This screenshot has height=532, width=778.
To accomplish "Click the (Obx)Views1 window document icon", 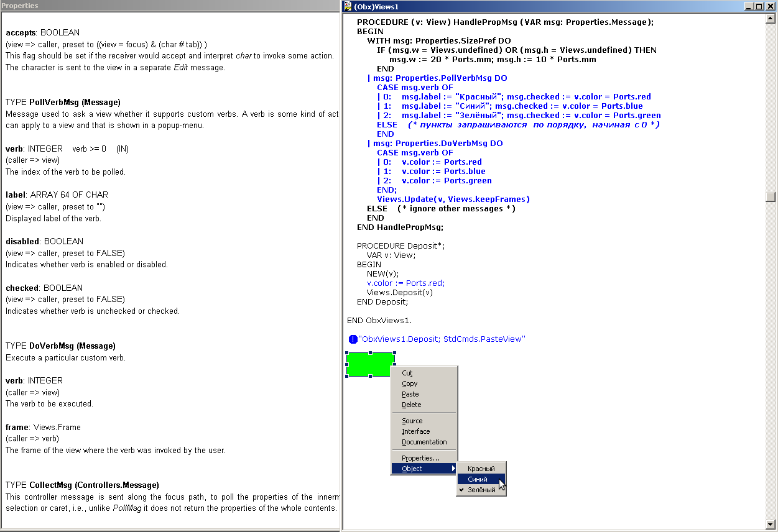I will 348,6.
